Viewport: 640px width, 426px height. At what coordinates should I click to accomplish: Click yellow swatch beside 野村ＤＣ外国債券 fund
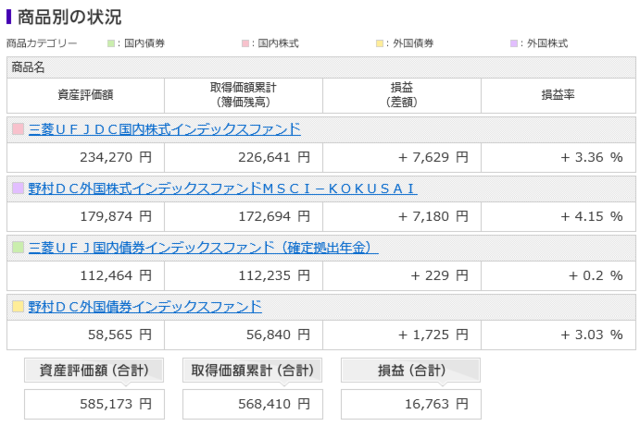coord(18,306)
